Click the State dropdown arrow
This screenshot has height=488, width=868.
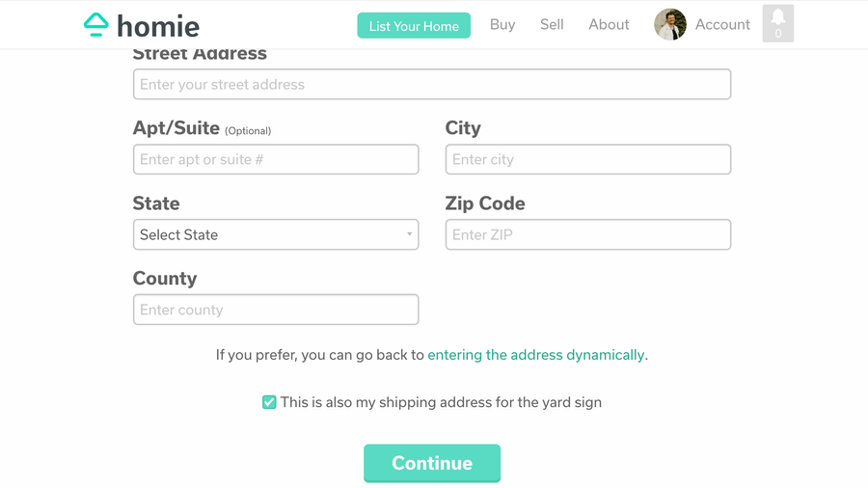pyautogui.click(x=409, y=234)
